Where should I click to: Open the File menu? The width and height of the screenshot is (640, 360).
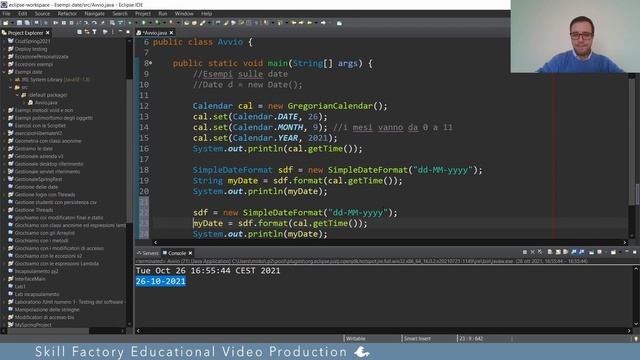[x=7, y=13]
